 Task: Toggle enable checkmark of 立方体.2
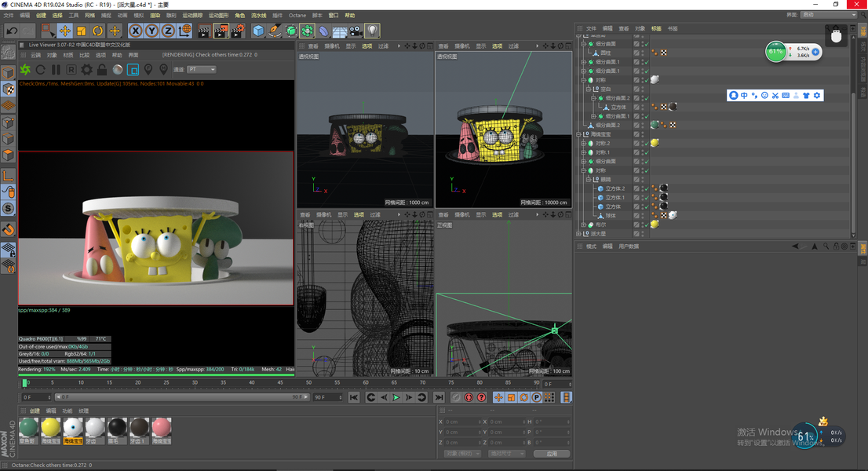point(646,188)
